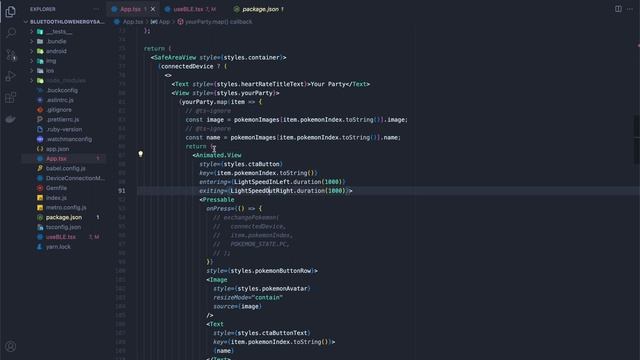Viewport: 640px width, 360px height.
Task: Open app.json in the explorer
Action: [57, 149]
